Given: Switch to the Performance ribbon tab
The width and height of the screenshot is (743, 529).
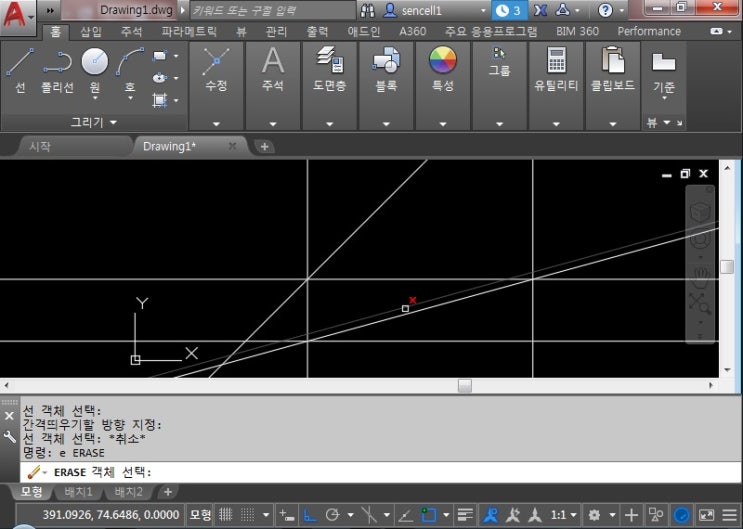Looking at the screenshot, I should point(649,32).
